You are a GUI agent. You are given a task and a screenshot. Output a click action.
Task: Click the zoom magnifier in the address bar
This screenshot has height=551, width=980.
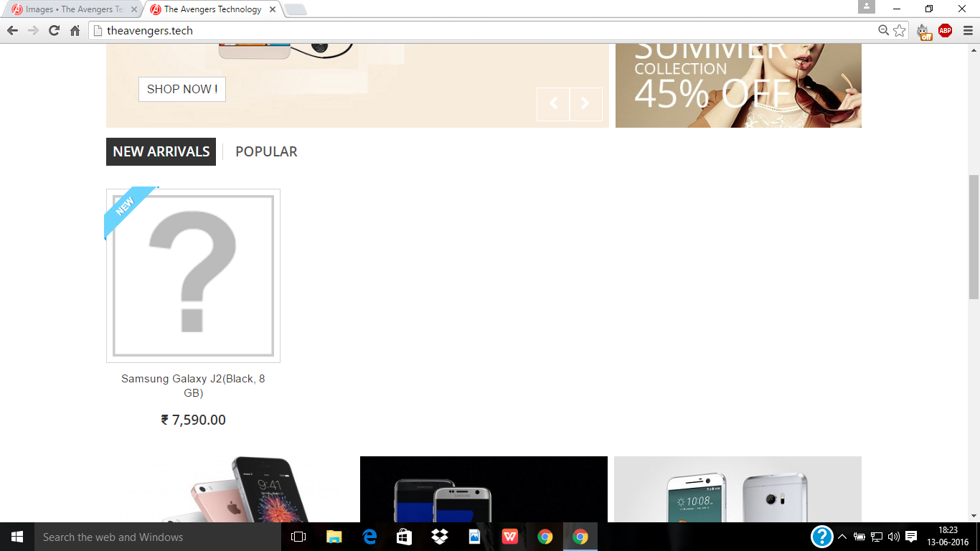click(x=884, y=31)
